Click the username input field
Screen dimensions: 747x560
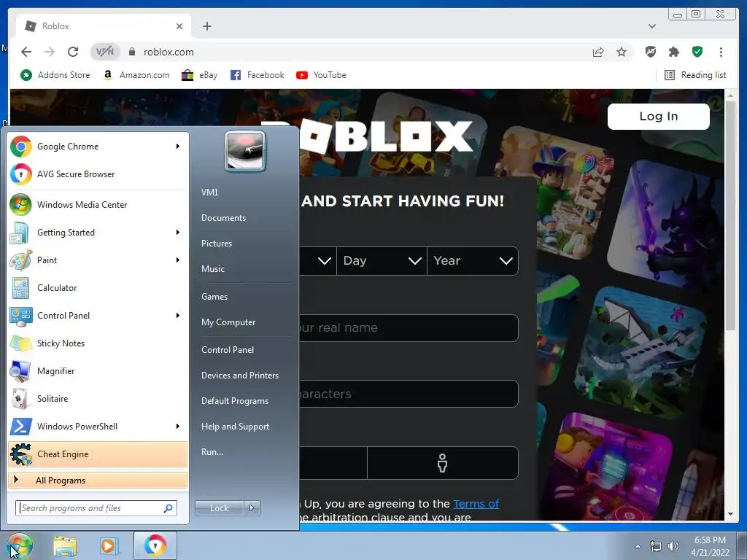409,327
